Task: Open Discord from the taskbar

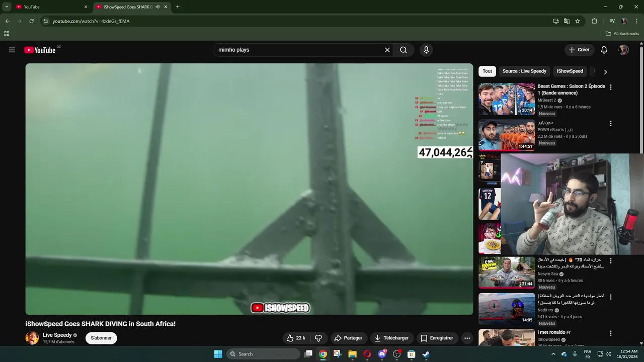Action: click(x=382, y=354)
